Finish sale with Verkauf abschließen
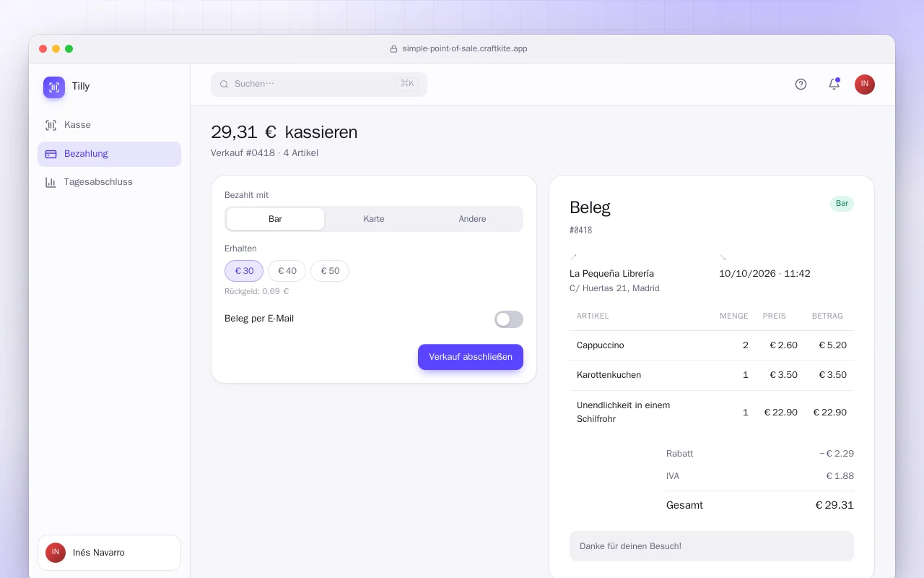Screen dimensions: 924x578 (471, 357)
